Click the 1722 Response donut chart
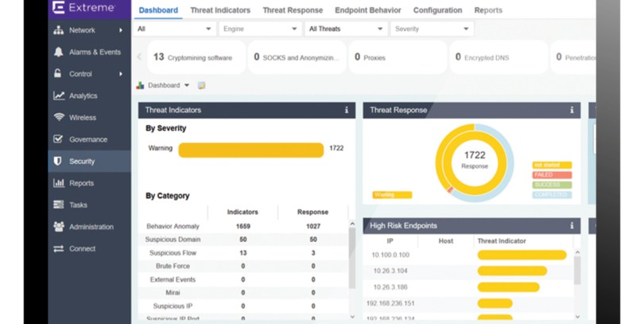644x324 pixels. click(475, 163)
